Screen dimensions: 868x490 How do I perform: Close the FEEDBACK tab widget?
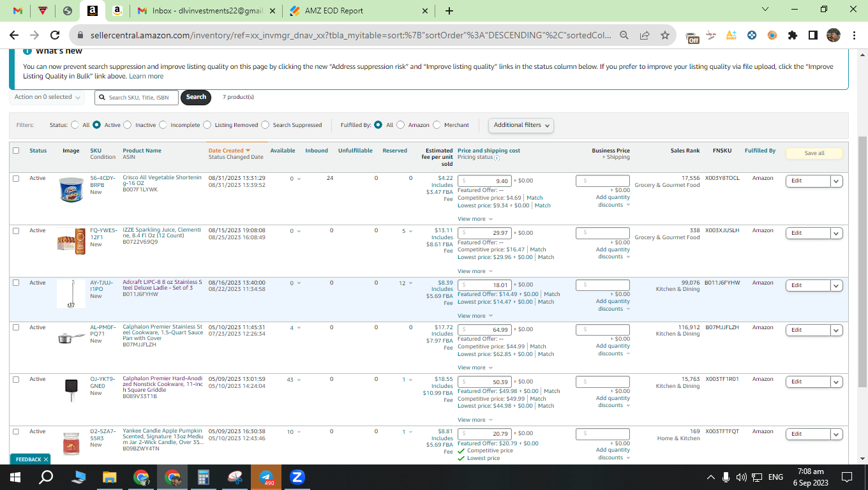pos(46,459)
